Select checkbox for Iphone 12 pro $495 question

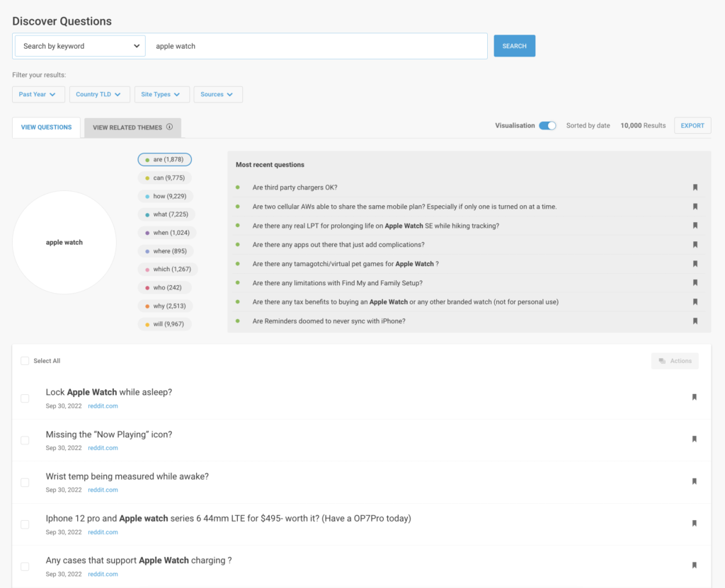coord(25,524)
